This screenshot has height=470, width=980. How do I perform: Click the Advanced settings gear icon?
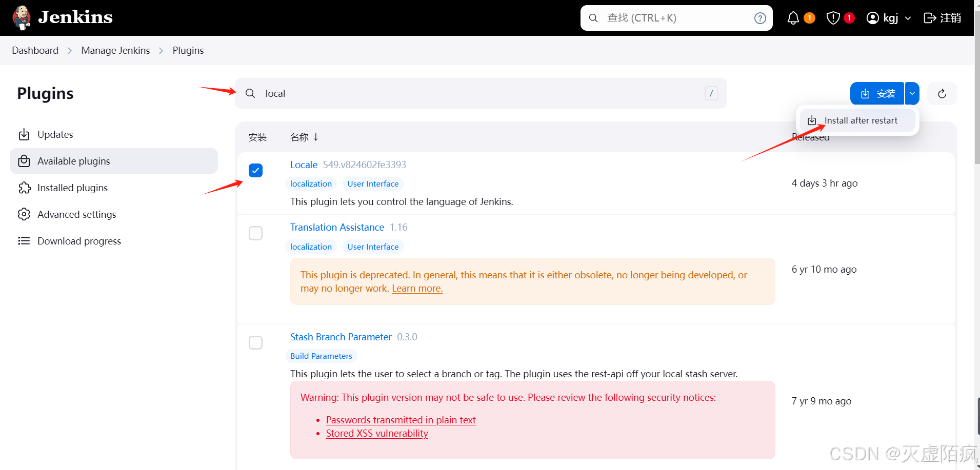24,214
